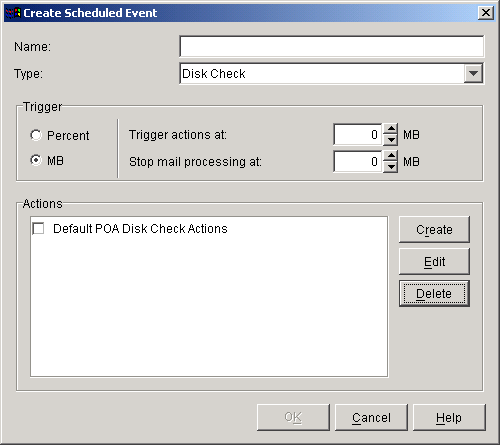
Task: Click the Stop mail processing value field
Action: point(358,162)
